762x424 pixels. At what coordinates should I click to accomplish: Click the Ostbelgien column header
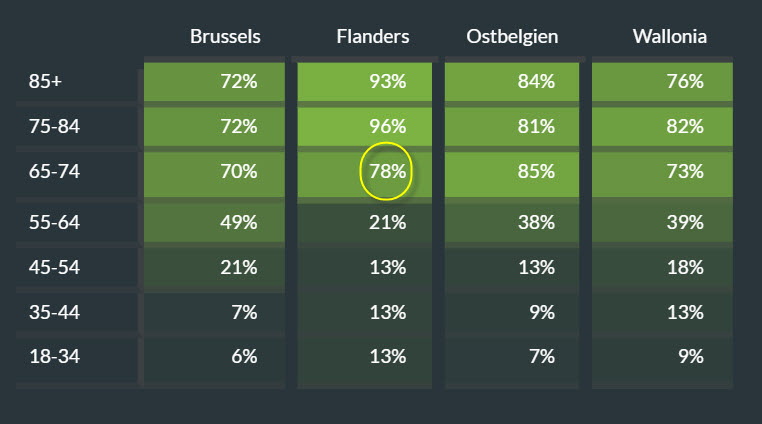[x=512, y=37]
